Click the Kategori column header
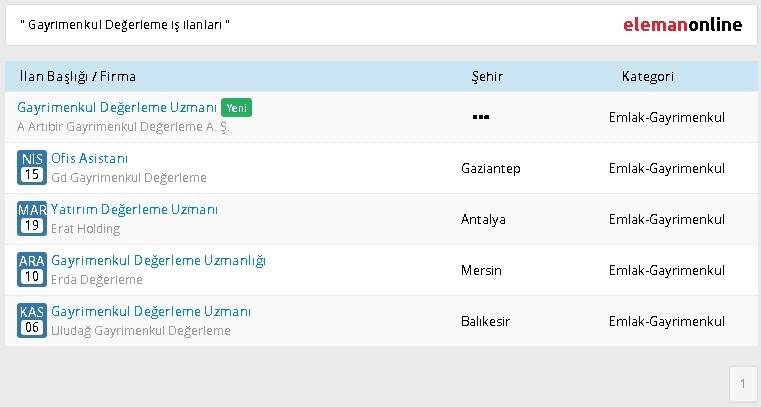The image size is (761, 407). (x=647, y=76)
